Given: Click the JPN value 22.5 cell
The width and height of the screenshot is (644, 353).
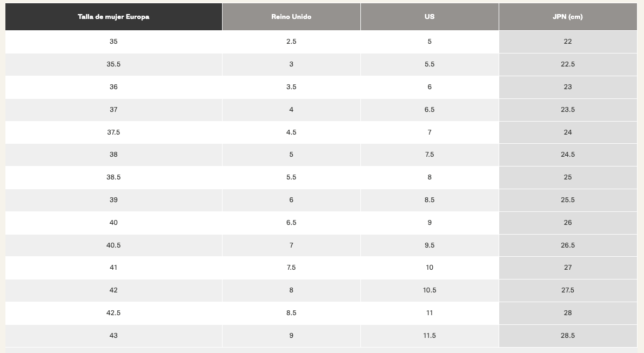Looking at the screenshot, I should 568,64.
